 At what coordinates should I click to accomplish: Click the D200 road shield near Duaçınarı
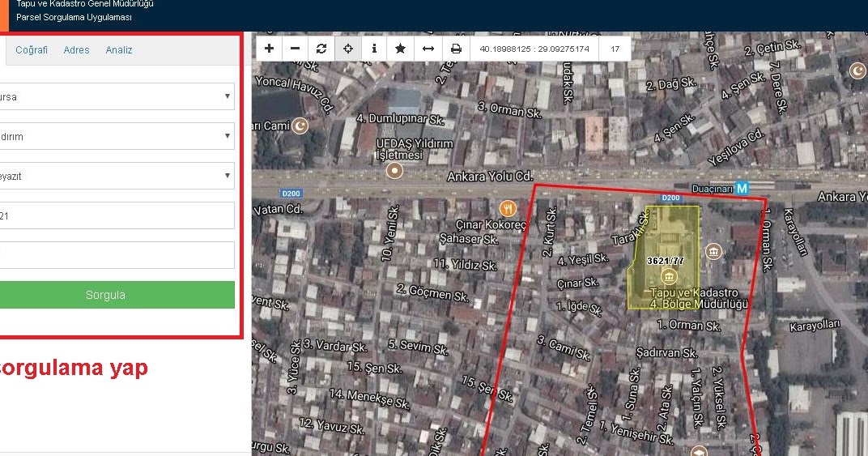[x=670, y=198]
